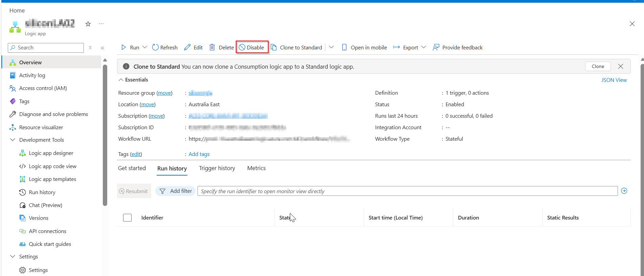Collapse the Essentials section

[x=133, y=79]
